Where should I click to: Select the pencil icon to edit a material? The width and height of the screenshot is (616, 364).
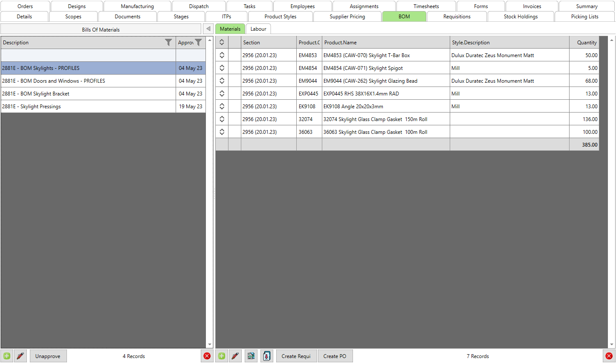click(x=235, y=356)
